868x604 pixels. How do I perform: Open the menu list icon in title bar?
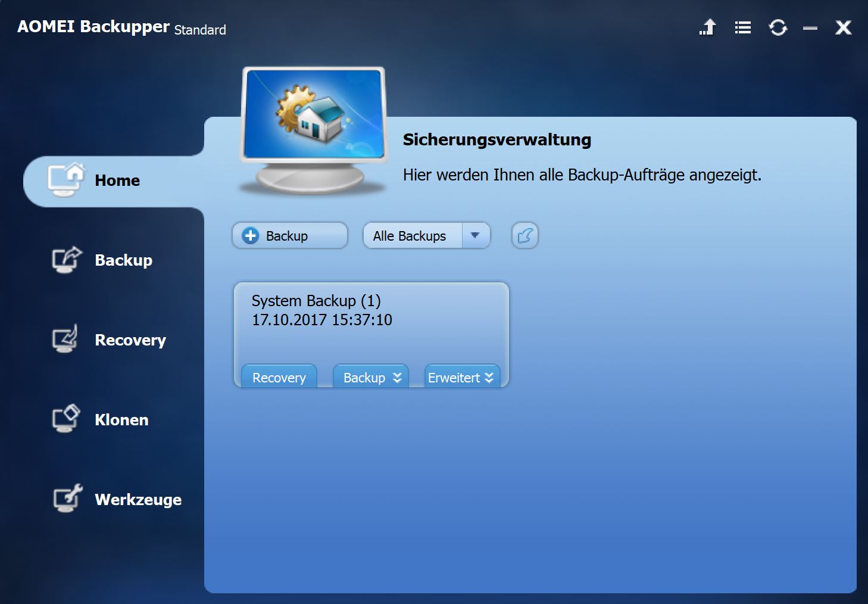pos(743,27)
